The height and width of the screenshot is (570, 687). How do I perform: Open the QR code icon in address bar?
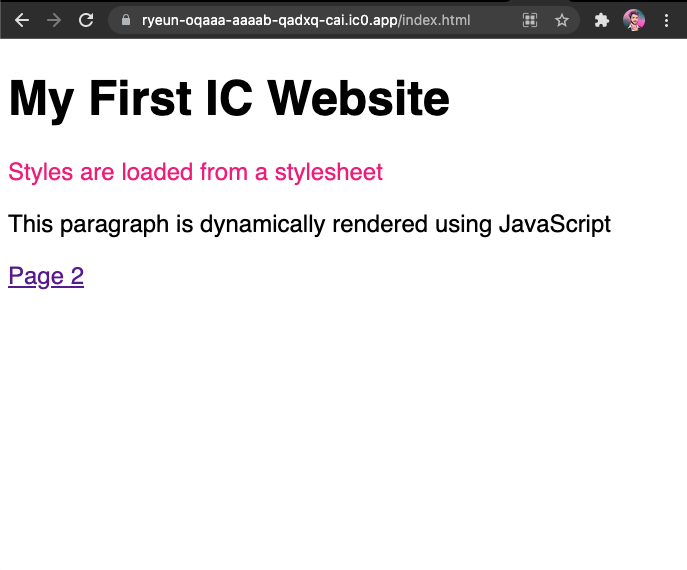coord(530,20)
